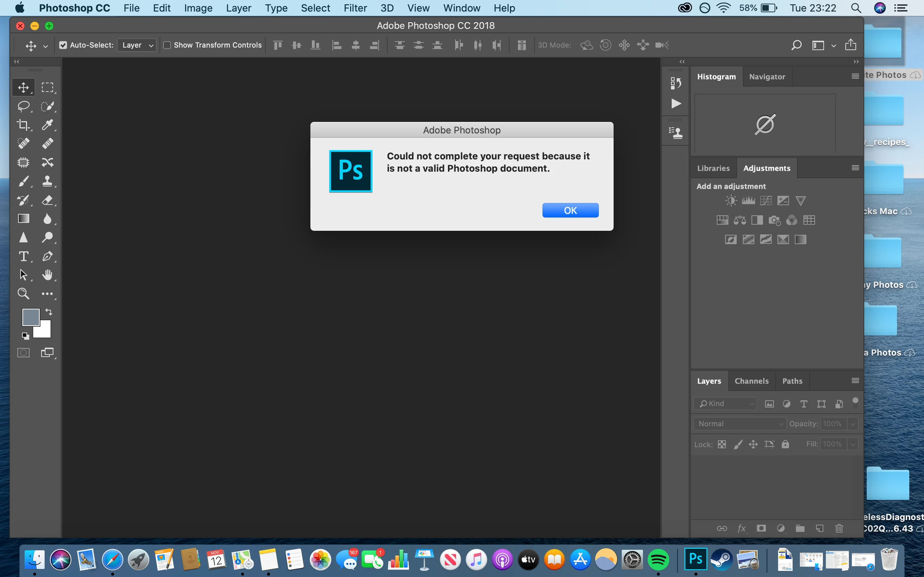
Task: Open the Auto-Select Layer dropdown
Action: (x=137, y=45)
